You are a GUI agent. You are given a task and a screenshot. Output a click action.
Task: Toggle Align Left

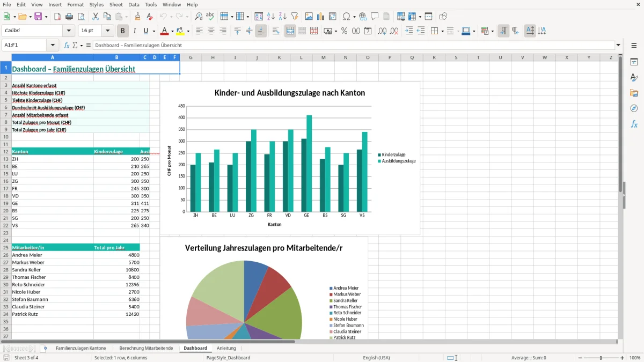[199, 31]
